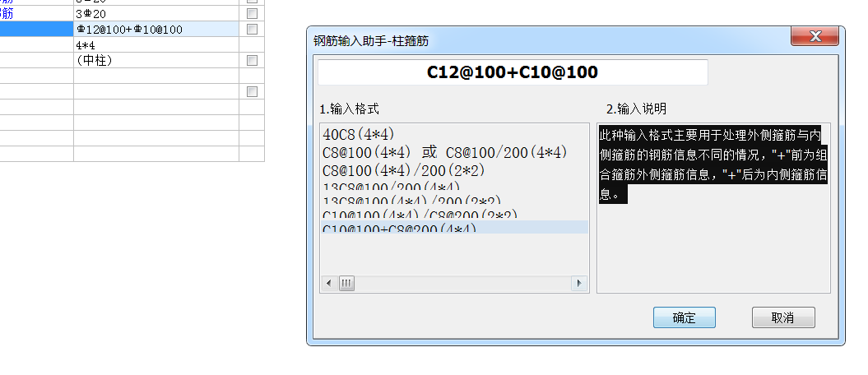Close the 钢筋输入助手-柱箍筋 dialog
The width and height of the screenshot is (868, 375).
815,36
